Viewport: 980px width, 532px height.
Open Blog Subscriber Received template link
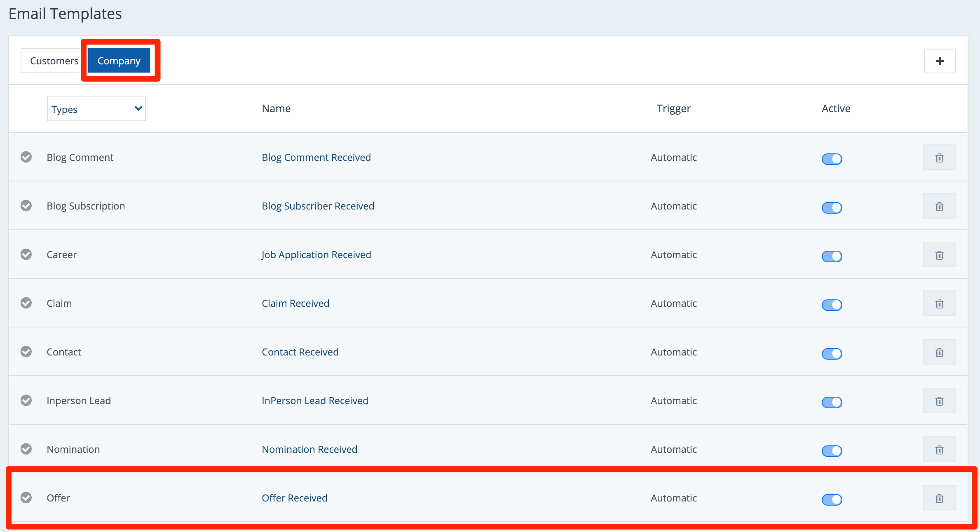318,206
